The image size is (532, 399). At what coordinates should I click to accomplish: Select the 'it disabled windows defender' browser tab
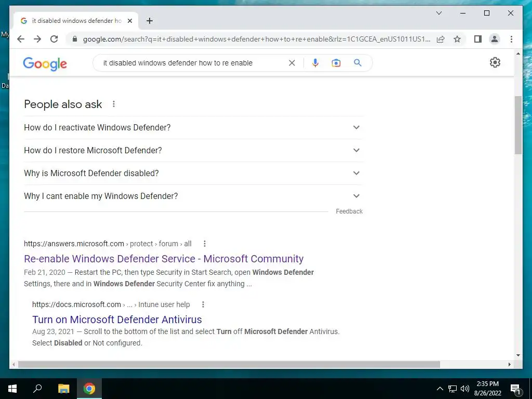click(x=76, y=21)
